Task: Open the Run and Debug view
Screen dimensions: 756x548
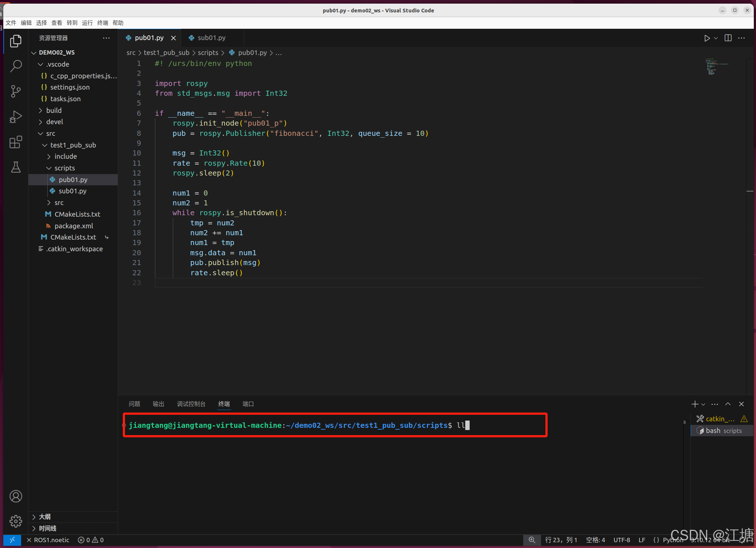Action: tap(16, 117)
